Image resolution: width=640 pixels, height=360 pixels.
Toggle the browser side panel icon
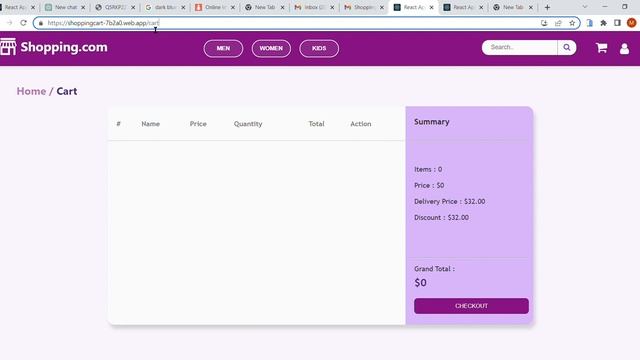click(x=617, y=23)
